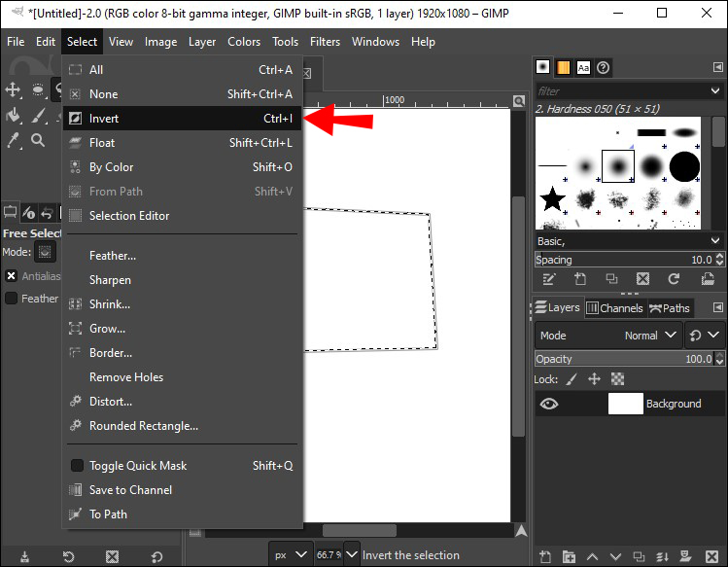728x567 pixels.
Task: Toggle Lock position and size icon
Action: 594,379
